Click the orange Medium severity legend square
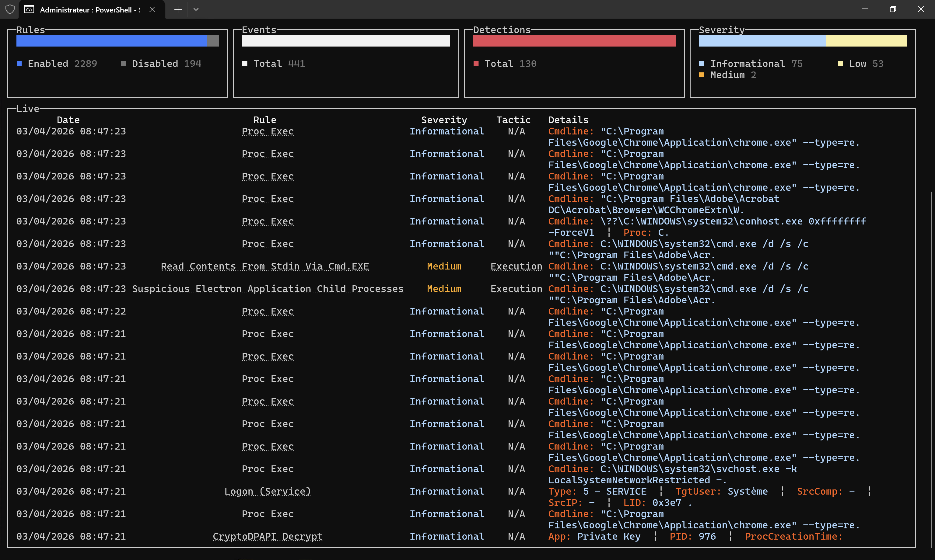 pyautogui.click(x=702, y=75)
